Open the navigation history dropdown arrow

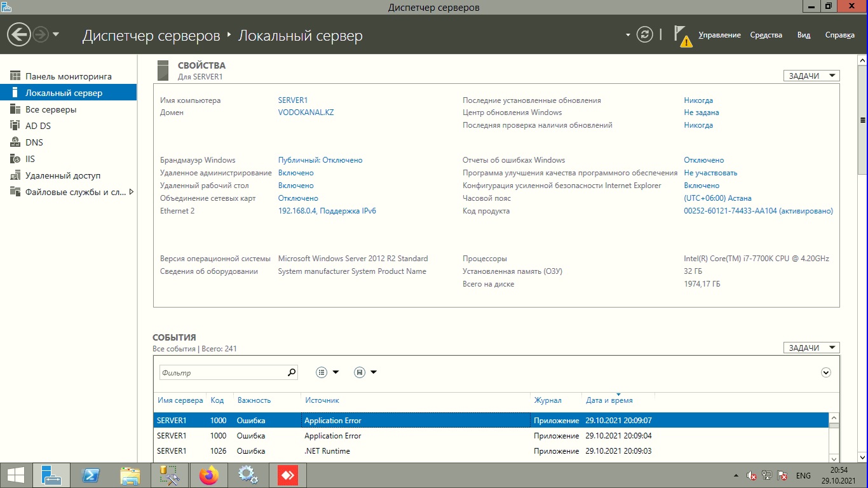pyautogui.click(x=56, y=34)
